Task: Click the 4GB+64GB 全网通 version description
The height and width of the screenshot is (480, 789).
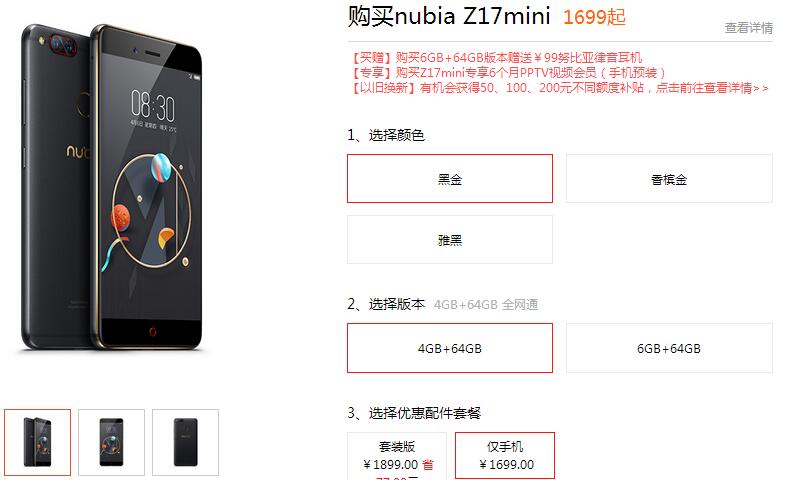Action: 486,305
